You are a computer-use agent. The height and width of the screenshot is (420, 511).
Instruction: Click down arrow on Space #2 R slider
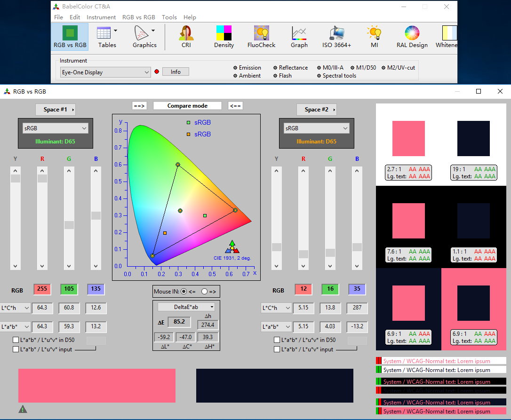(303, 266)
